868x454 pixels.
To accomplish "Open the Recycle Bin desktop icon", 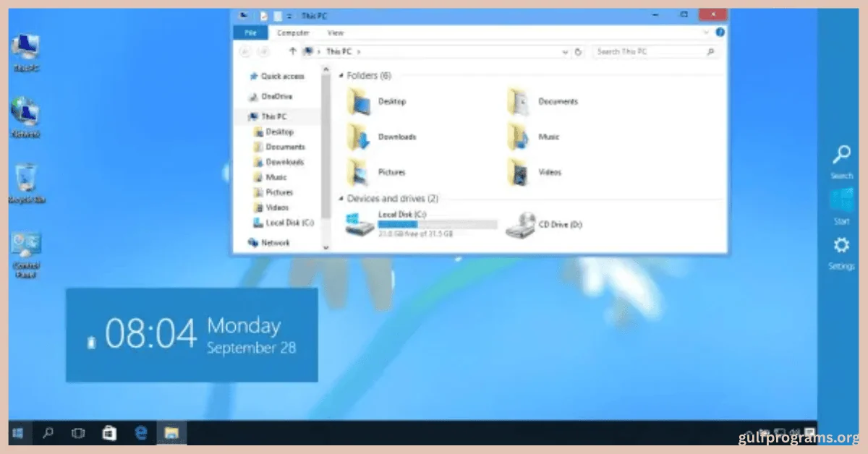I will click(25, 179).
